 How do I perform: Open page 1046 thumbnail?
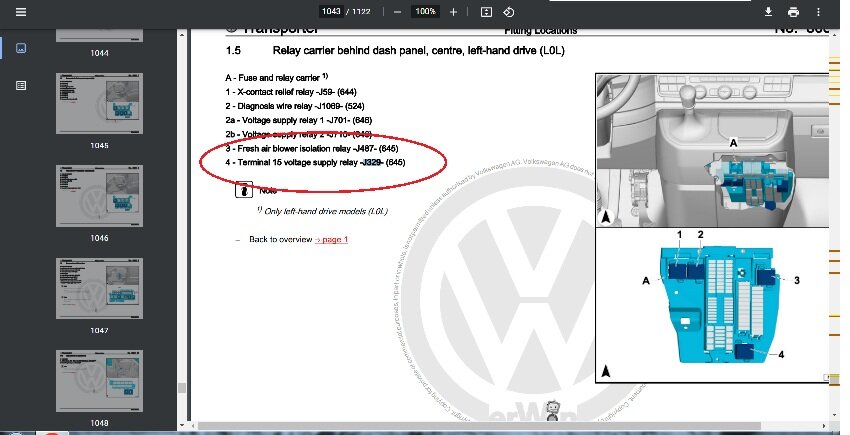99,196
